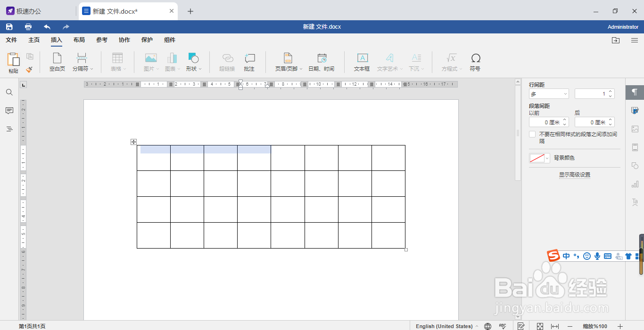Insert a blank page (空白页)
644x330 pixels.
(x=57, y=62)
